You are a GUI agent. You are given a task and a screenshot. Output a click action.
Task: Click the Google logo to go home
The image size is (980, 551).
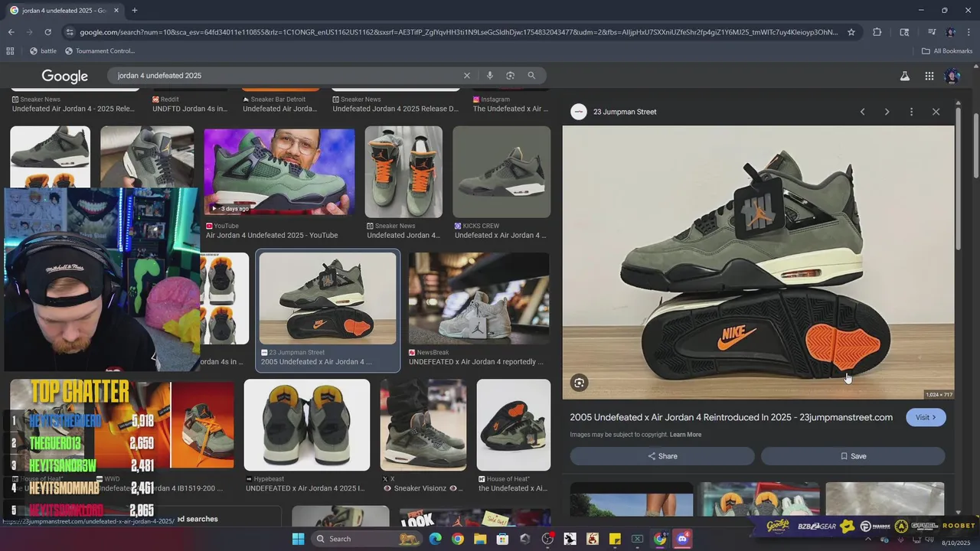(x=65, y=76)
